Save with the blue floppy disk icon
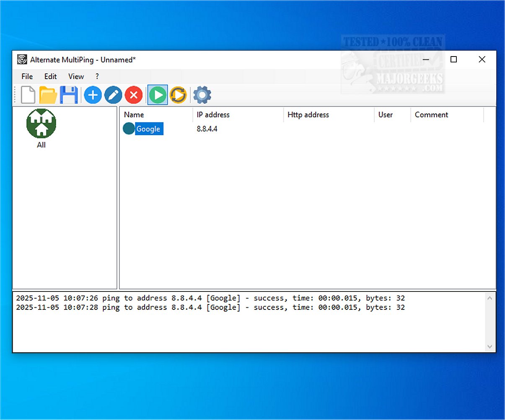 click(69, 95)
